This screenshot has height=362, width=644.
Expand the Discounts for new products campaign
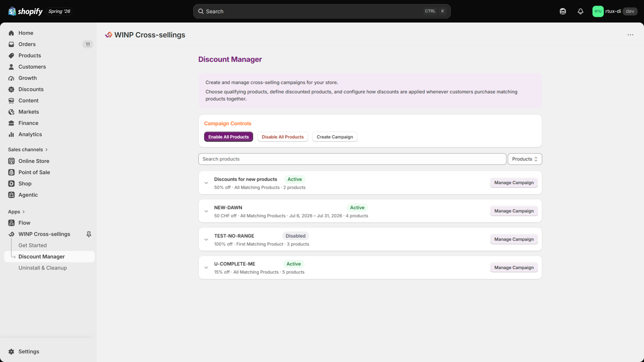pos(206,183)
